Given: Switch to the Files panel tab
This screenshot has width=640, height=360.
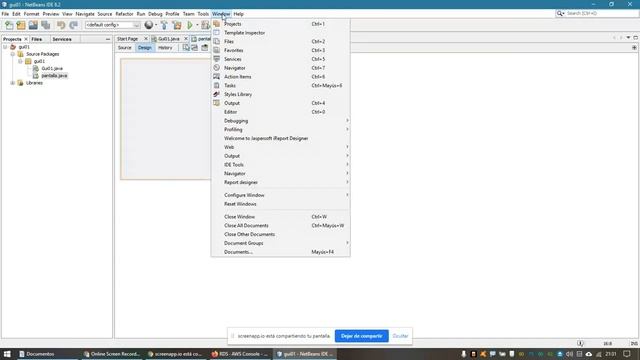Looking at the screenshot, I should (37, 39).
